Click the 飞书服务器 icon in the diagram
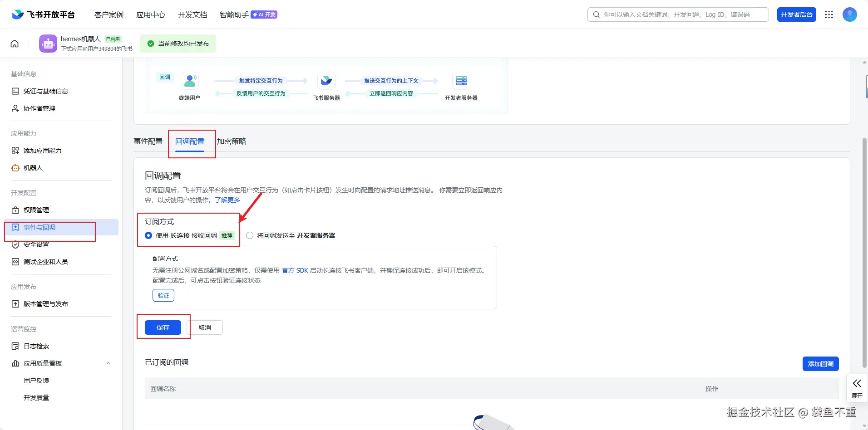The height and width of the screenshot is (430, 868). 326,81
